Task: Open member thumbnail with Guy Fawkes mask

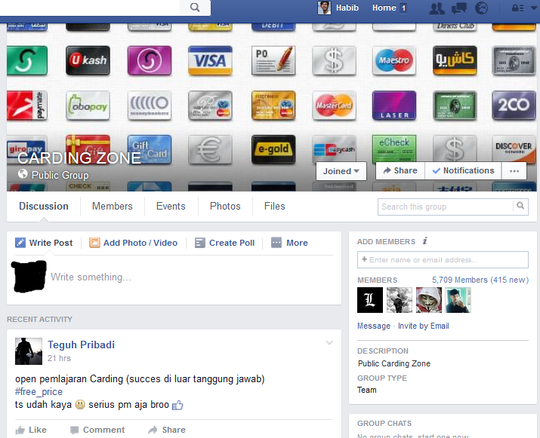Action: click(429, 300)
